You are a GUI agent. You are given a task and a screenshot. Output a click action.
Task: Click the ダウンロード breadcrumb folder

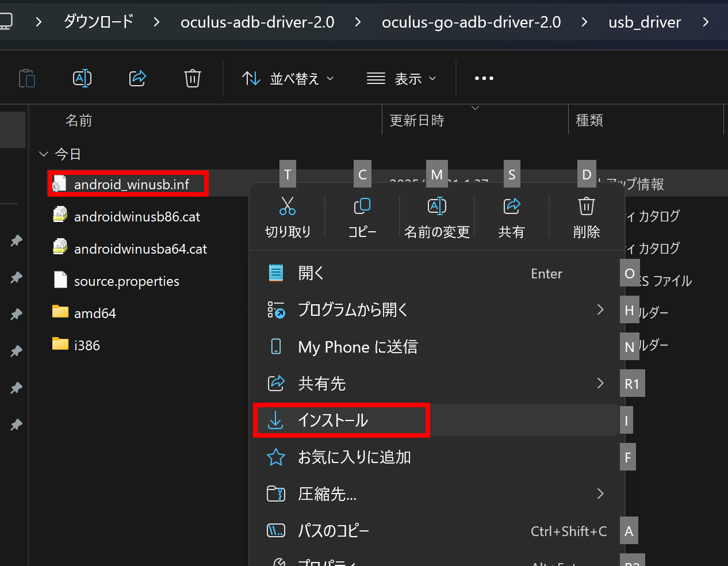[x=98, y=22]
